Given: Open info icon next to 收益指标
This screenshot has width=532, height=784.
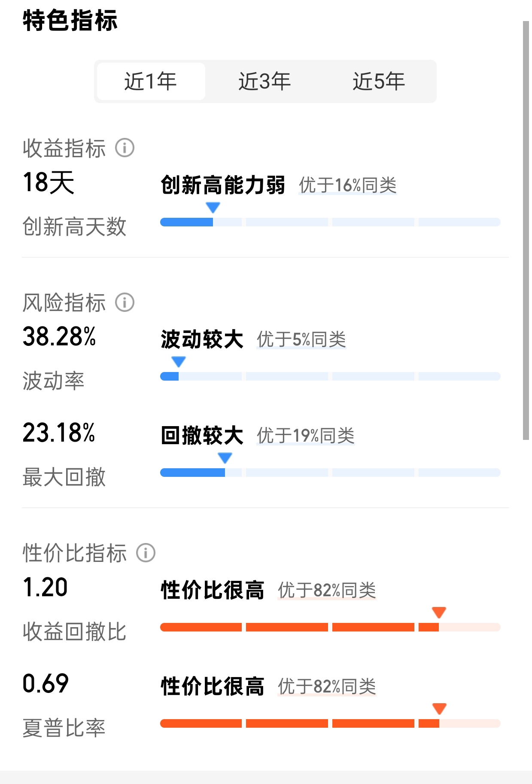Looking at the screenshot, I should [x=125, y=148].
